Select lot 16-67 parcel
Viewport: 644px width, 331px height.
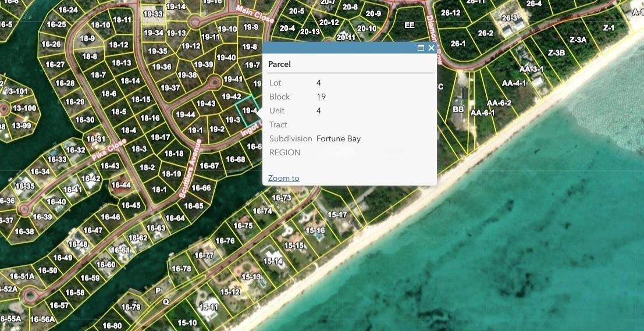click(209, 165)
